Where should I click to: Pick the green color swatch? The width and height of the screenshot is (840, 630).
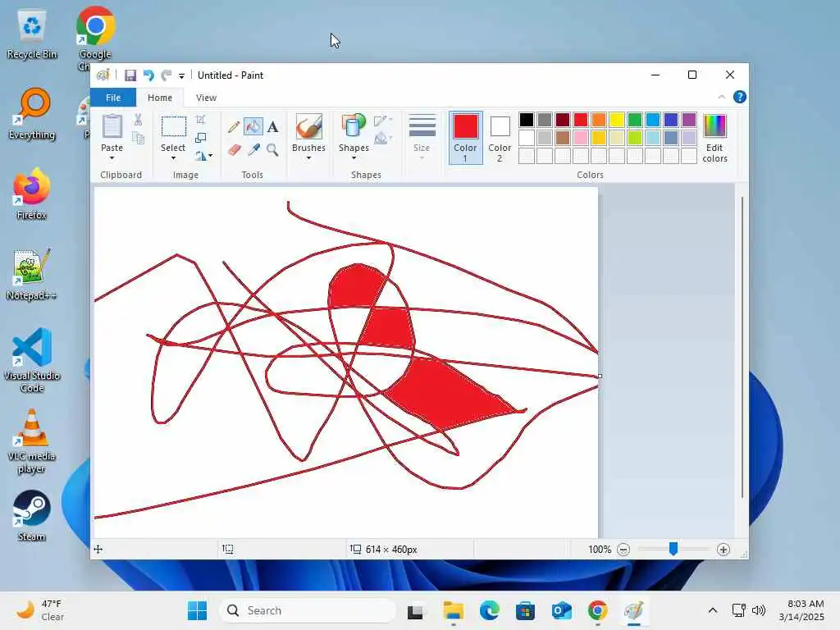point(635,120)
